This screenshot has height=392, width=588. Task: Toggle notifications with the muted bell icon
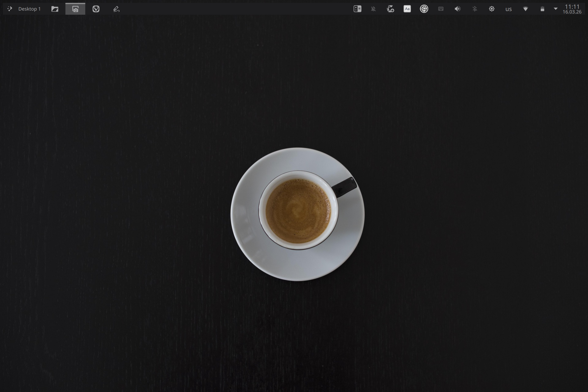[x=373, y=9]
